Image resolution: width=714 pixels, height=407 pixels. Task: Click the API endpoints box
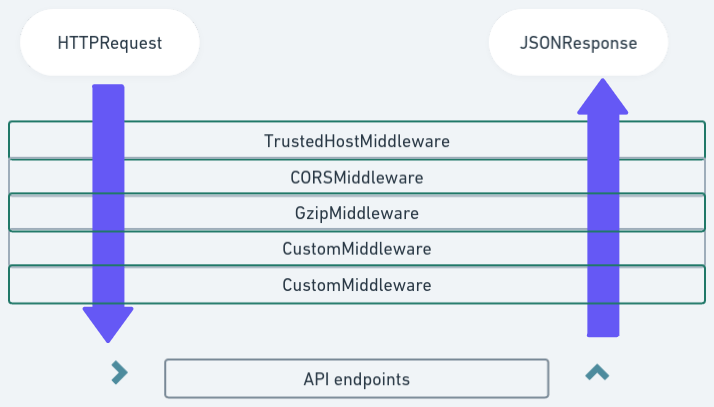click(357, 379)
